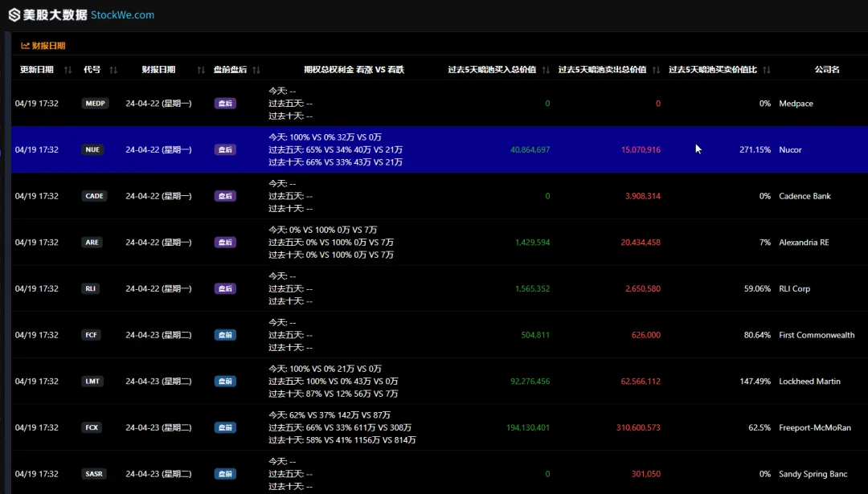The image size is (868, 494).
Task: Click ratio value 59.06%
Action: [x=757, y=288]
